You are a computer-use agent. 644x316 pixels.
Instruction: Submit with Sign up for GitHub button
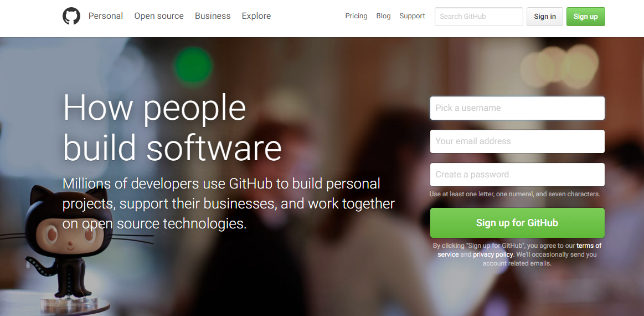pyautogui.click(x=517, y=223)
